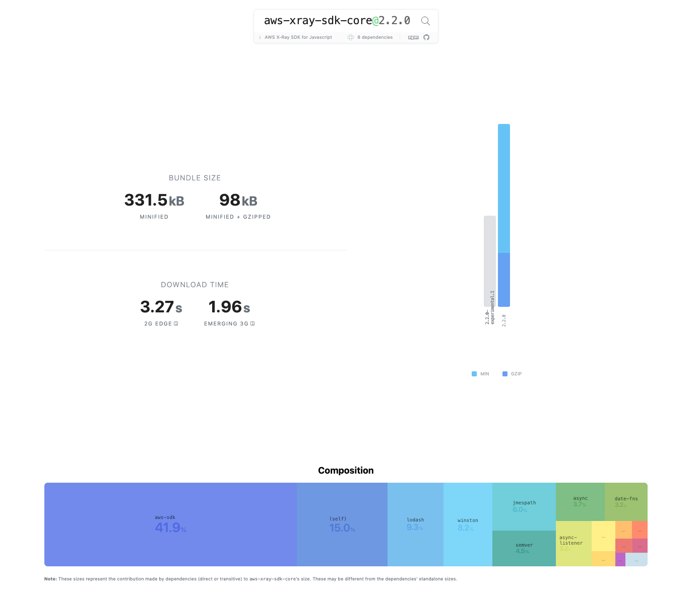Open the npm package page icon
The width and height of the screenshot is (700, 589).
(413, 37)
